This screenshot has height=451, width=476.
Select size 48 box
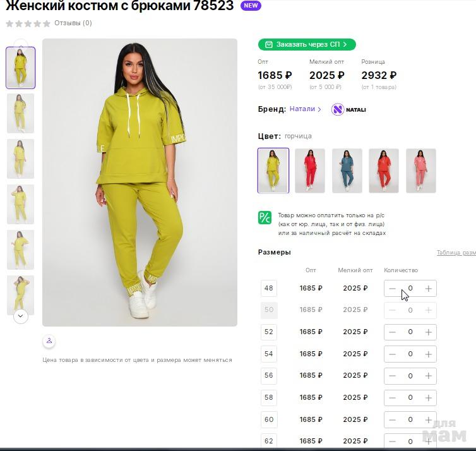tap(269, 288)
